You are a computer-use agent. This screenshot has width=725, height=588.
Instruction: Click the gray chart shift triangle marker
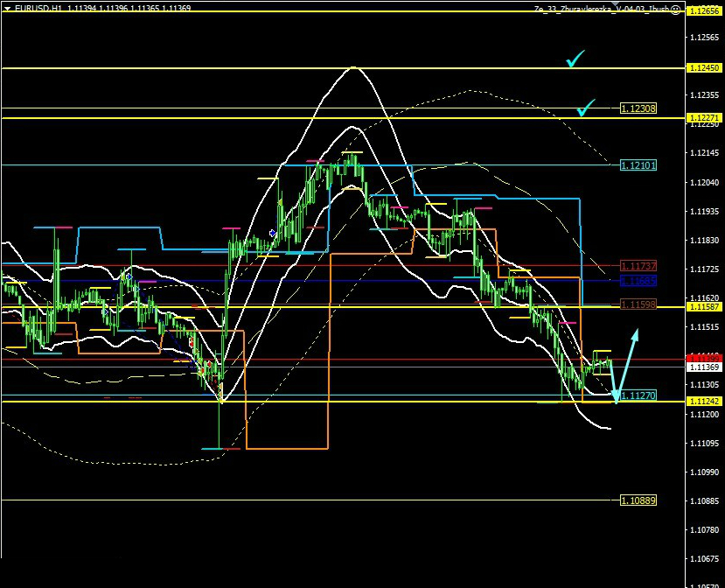pos(615,3)
